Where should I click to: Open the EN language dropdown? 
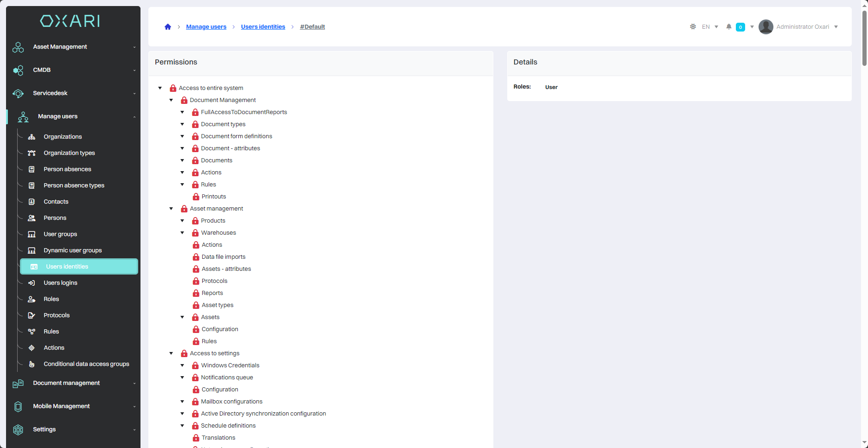710,27
